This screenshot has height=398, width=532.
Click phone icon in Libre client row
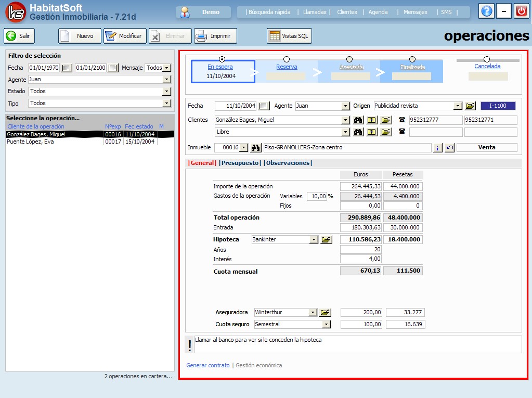pos(401,131)
